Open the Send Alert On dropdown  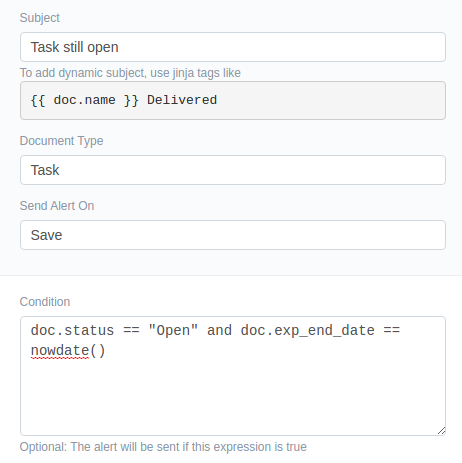tap(233, 235)
